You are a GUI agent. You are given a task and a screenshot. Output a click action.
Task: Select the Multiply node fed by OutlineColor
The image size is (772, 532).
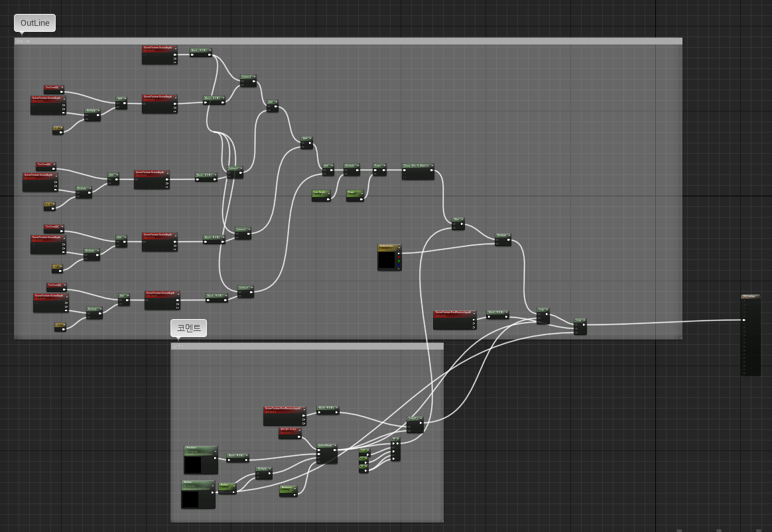click(x=503, y=239)
